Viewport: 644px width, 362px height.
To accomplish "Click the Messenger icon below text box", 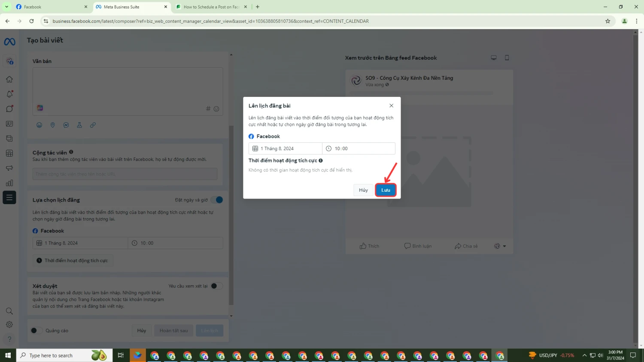I will pyautogui.click(x=66, y=125).
